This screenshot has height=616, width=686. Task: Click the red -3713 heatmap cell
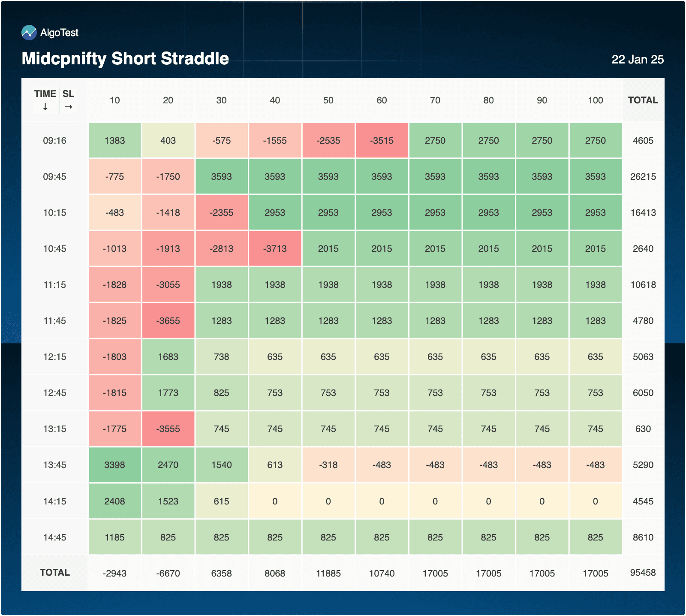[275, 249]
